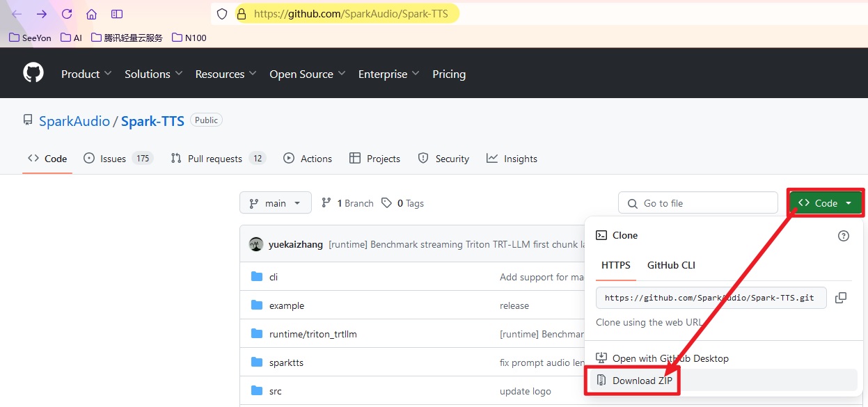Open the main branch selector dropdown
This screenshot has width=868, height=407.
tap(276, 203)
